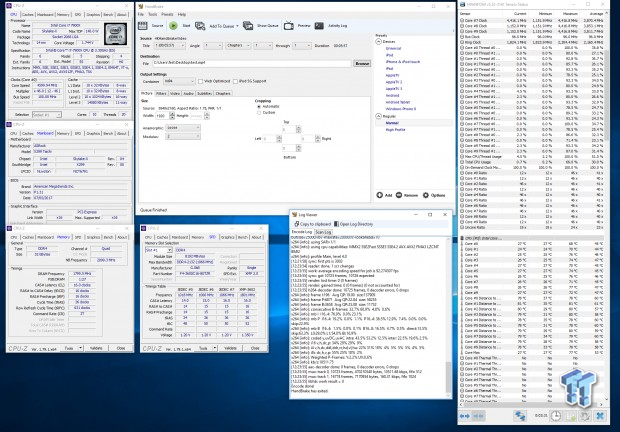The height and width of the screenshot is (432, 620).
Task: Click HWiNFO blue X close sensors icon
Action: click(x=600, y=416)
